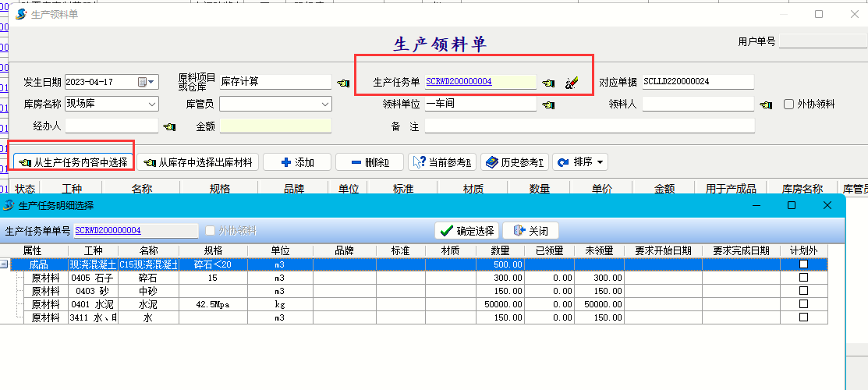Click 确定选择 to confirm selection
Viewport: 868px width, 390px height.
(x=466, y=231)
